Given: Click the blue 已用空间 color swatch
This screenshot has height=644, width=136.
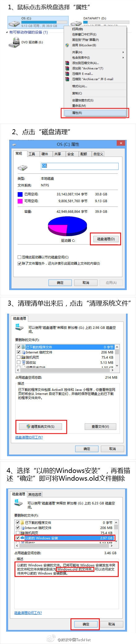Looking at the screenshot, I should coord(20,194).
